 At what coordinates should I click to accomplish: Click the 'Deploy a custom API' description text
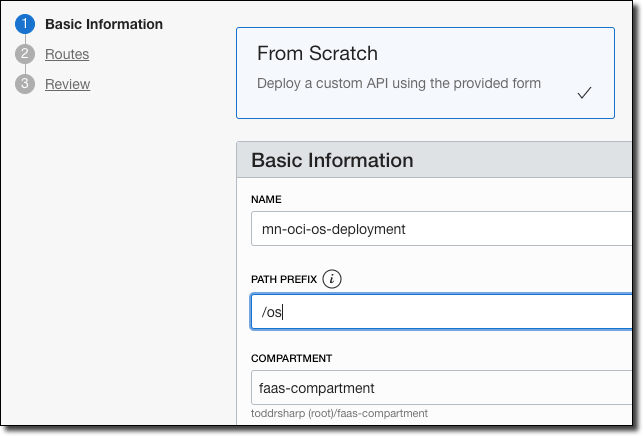[x=398, y=83]
